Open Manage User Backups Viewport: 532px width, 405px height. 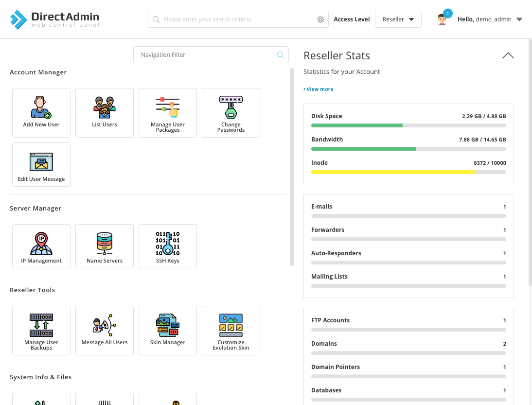pos(41,331)
